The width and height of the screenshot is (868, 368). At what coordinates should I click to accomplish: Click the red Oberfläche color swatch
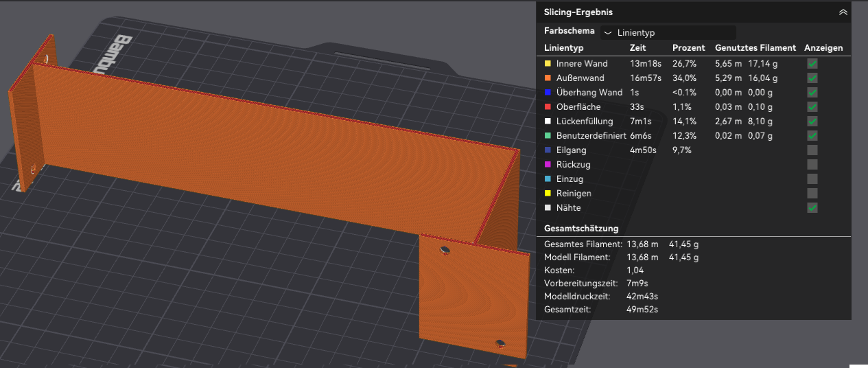(548, 107)
